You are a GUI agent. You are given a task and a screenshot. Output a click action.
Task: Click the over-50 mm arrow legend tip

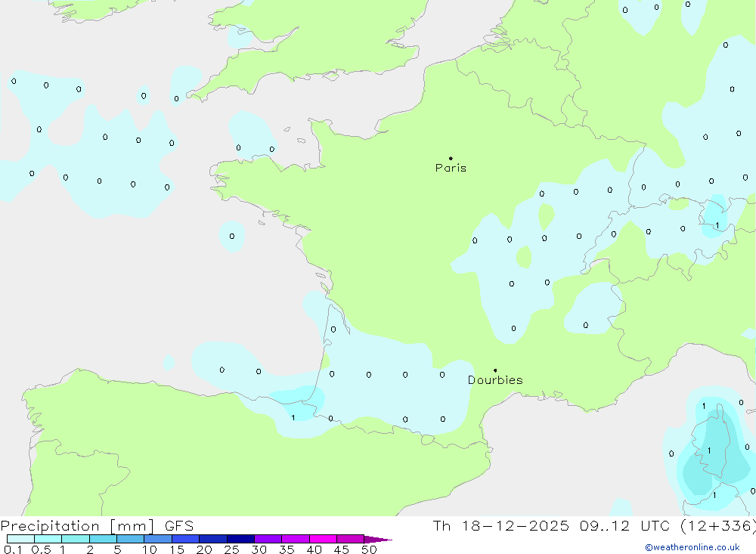tap(378, 540)
